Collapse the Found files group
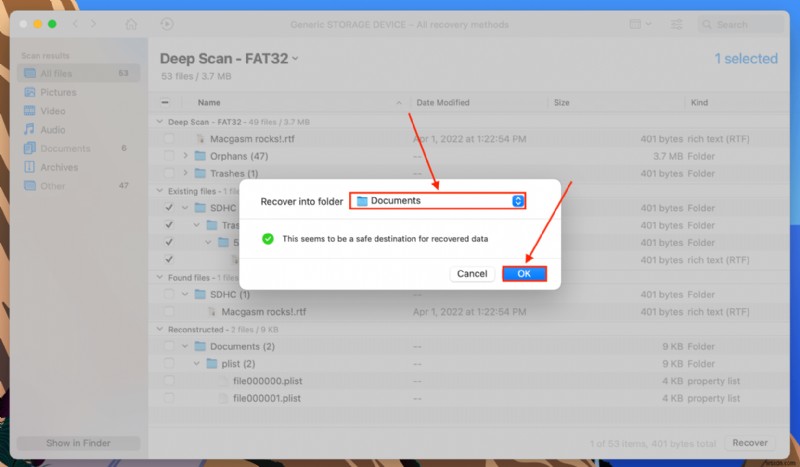Image resolution: width=800 pixels, height=467 pixels. click(x=160, y=277)
